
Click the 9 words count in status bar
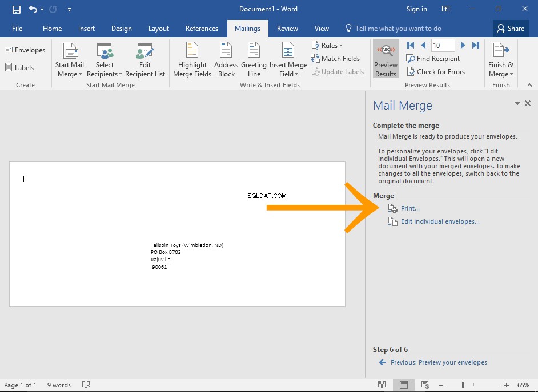(59, 385)
